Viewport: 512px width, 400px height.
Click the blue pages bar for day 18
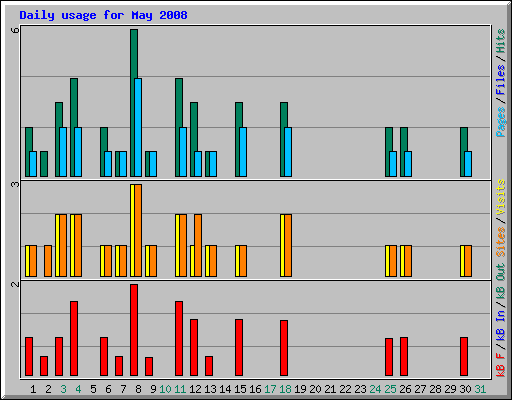(x=288, y=152)
